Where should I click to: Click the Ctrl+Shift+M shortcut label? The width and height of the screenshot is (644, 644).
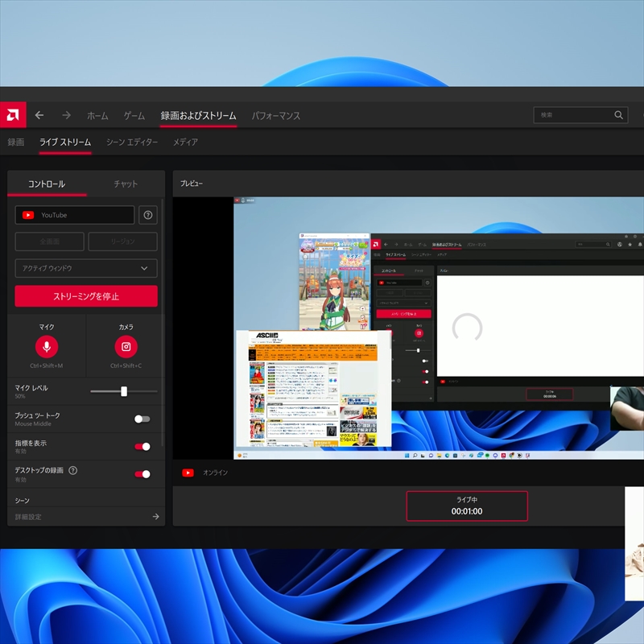47,365
